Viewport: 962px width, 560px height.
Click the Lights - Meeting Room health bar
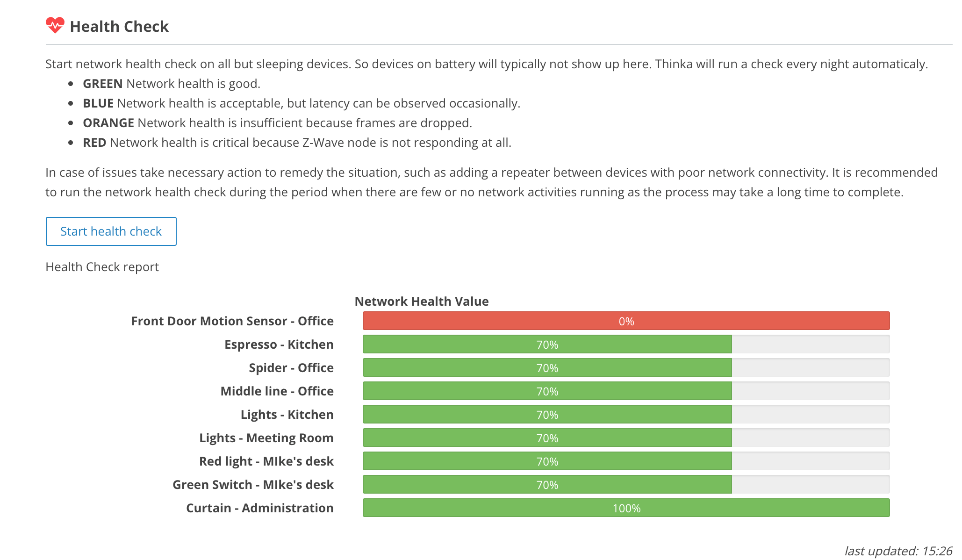point(547,438)
